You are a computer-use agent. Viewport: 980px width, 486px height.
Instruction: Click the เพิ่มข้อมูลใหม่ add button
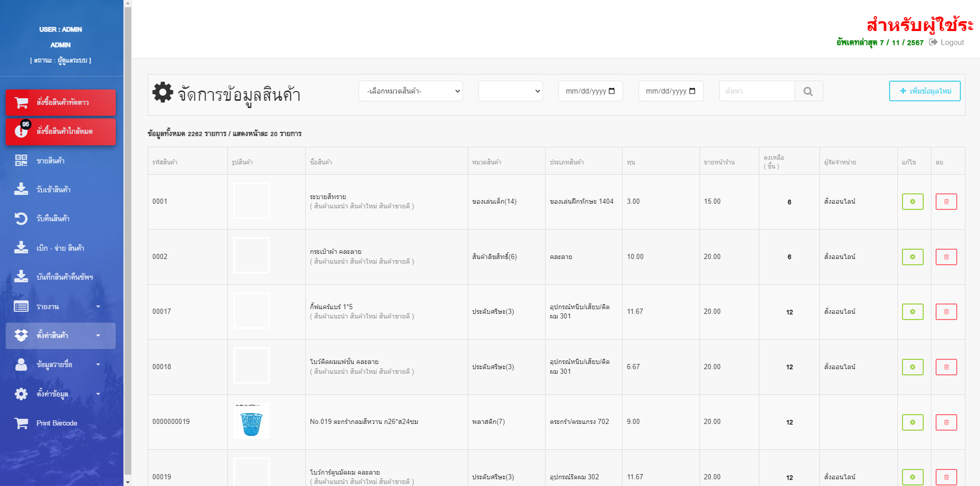(x=924, y=91)
